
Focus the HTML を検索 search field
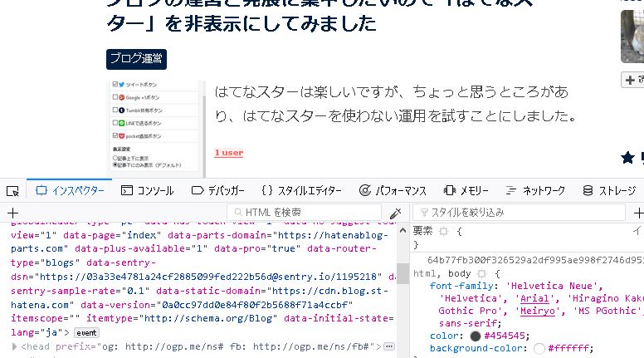[x=305, y=213]
